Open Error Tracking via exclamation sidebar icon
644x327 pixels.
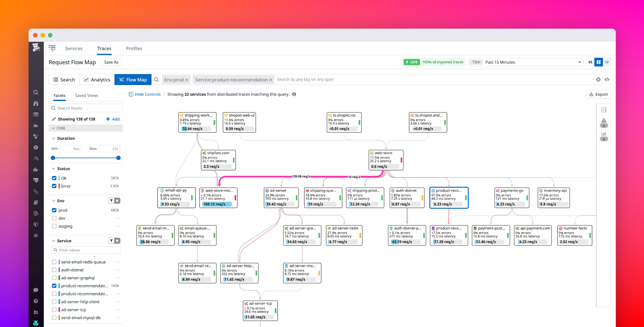pyautogui.click(x=36, y=147)
